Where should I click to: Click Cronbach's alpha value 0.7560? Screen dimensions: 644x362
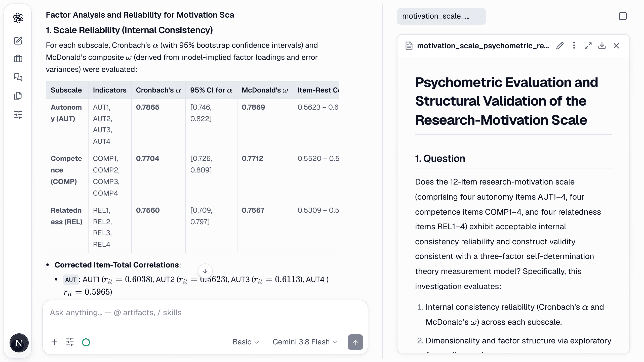point(148,210)
